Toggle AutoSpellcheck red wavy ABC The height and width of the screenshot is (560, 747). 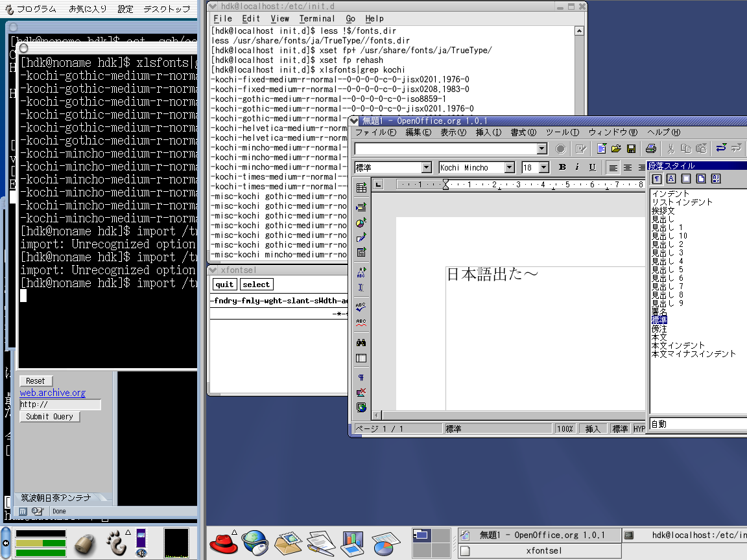361,322
